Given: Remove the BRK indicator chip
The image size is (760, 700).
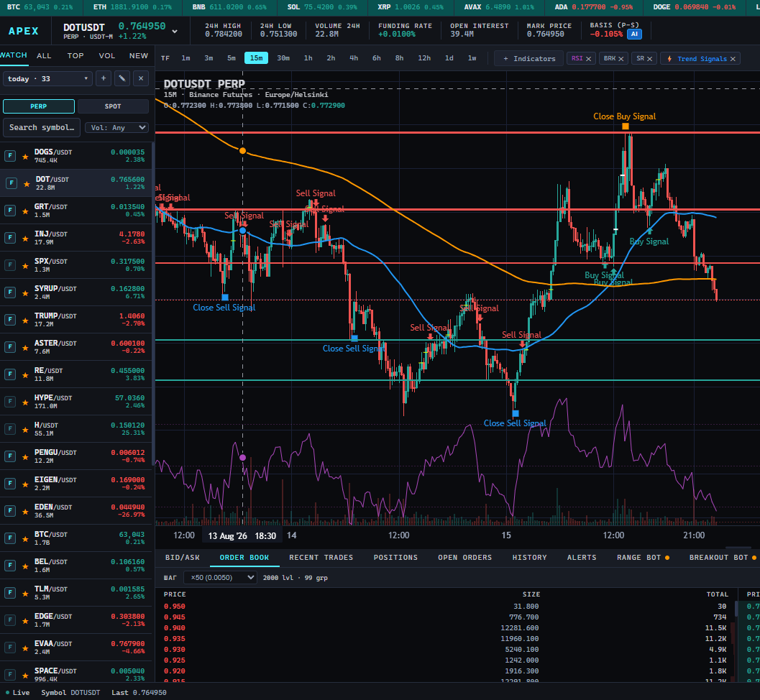Looking at the screenshot, I should (x=621, y=59).
